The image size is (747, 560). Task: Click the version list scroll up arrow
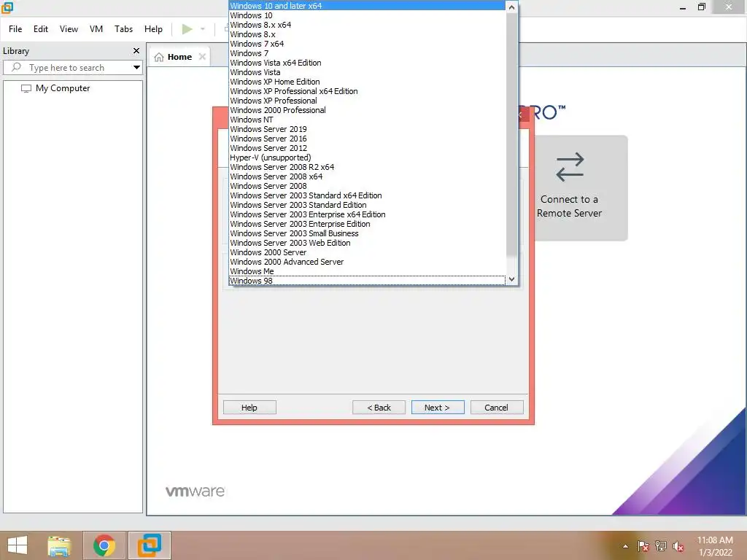tap(511, 7)
